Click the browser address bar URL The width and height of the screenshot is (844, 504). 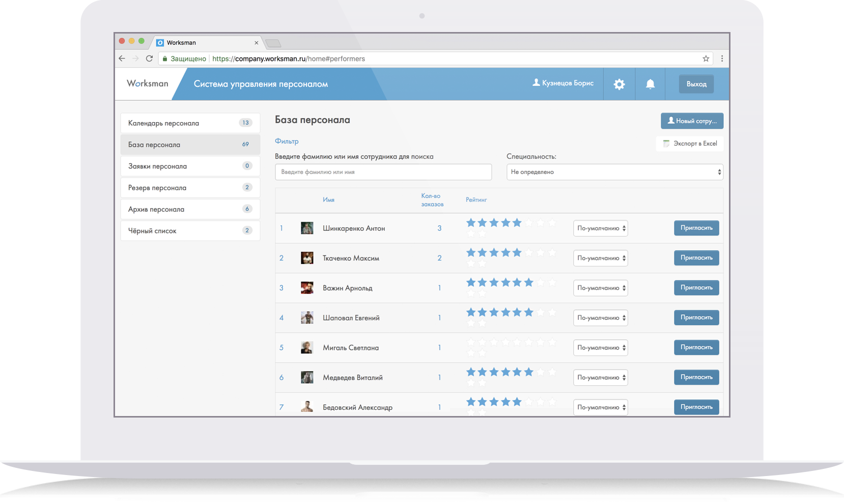289,58
